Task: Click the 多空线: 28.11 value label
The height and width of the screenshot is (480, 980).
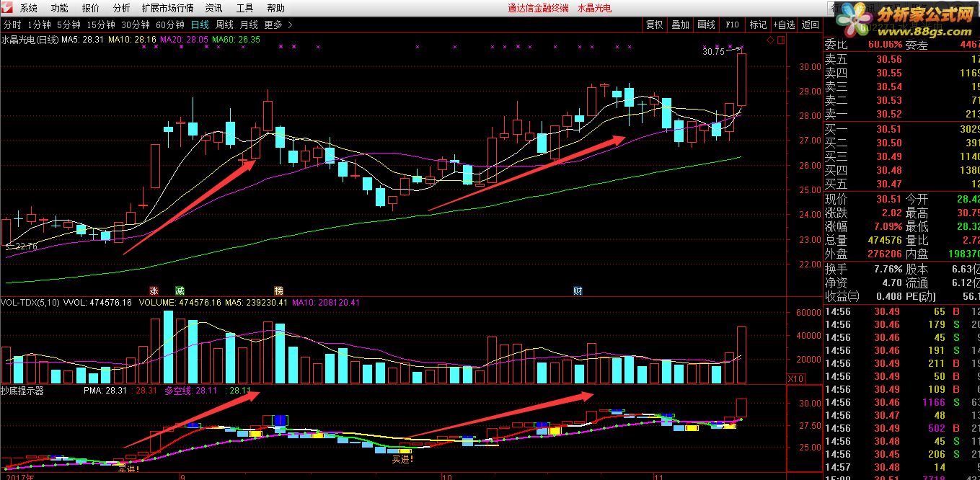Action: click(x=190, y=391)
